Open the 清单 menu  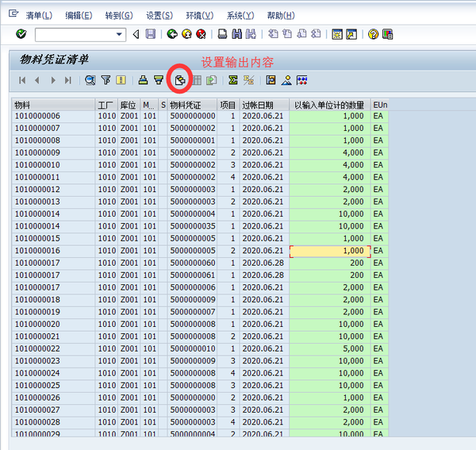coord(39,15)
